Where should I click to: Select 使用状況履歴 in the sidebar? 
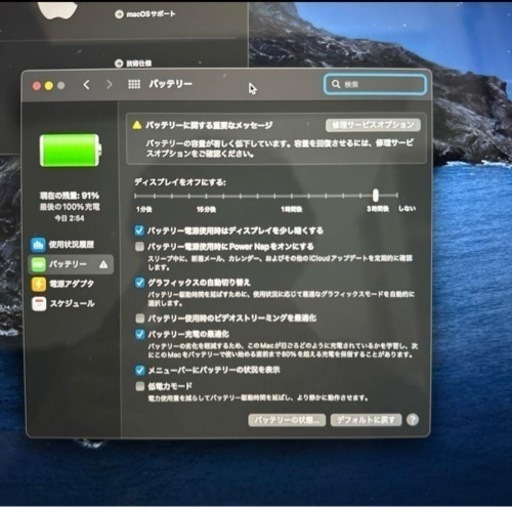click(71, 245)
